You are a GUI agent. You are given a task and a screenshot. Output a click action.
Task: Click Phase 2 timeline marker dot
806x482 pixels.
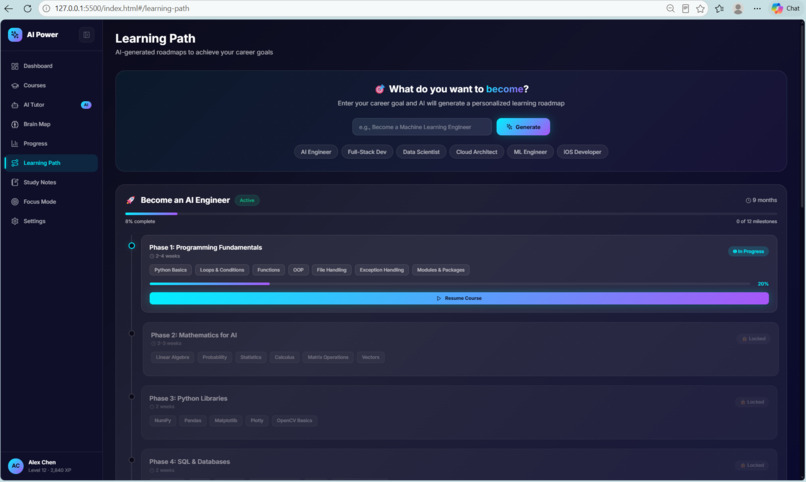132,333
